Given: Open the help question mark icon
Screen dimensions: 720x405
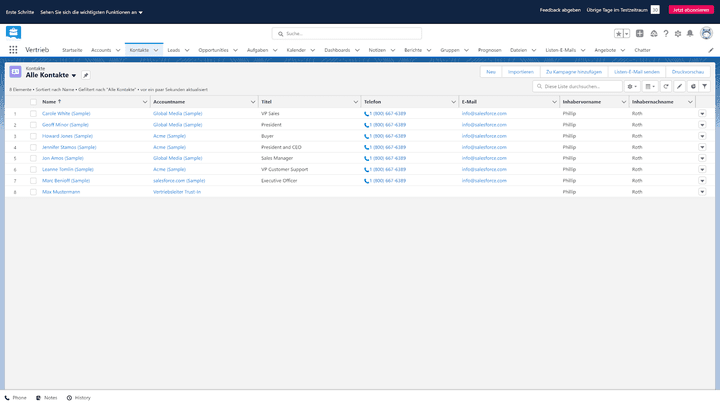Looking at the screenshot, I should tap(666, 33).
